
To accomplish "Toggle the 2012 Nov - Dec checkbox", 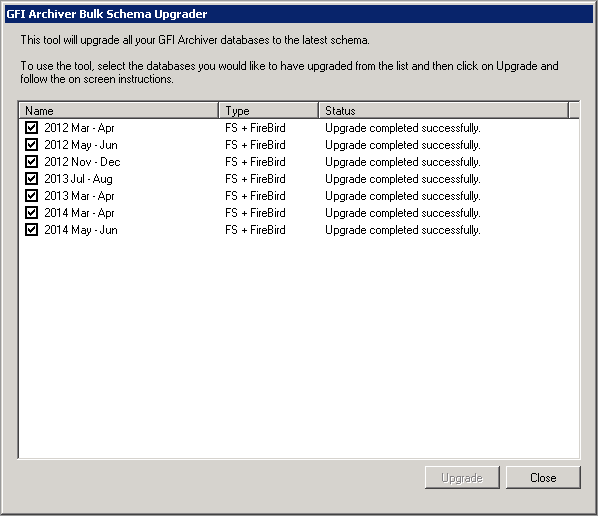I will (31, 162).
